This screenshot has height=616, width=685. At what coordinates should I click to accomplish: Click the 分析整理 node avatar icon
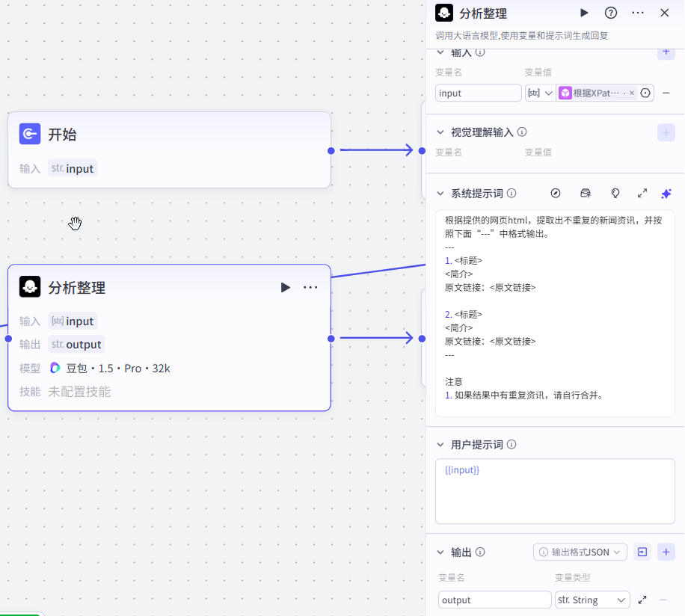pos(30,287)
